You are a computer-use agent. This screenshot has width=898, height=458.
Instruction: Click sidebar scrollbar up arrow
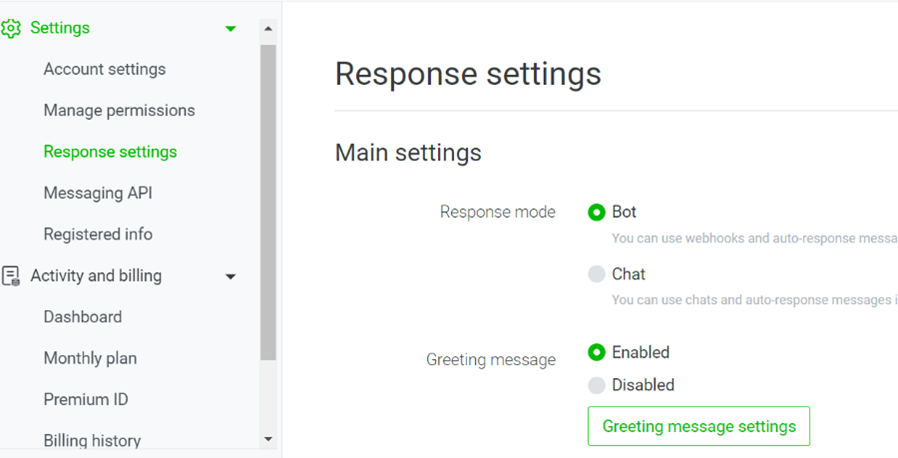(x=268, y=29)
